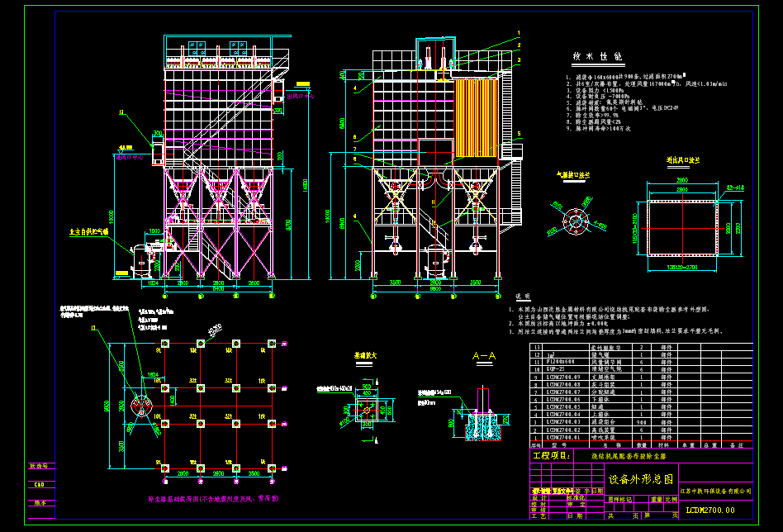Click the drawing number LCDM2700.00

point(709,511)
